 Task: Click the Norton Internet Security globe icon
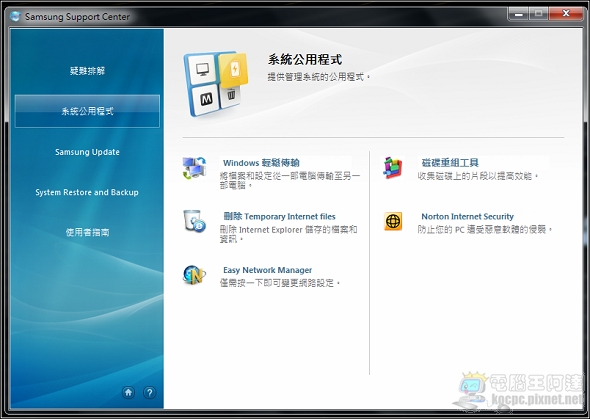click(393, 221)
